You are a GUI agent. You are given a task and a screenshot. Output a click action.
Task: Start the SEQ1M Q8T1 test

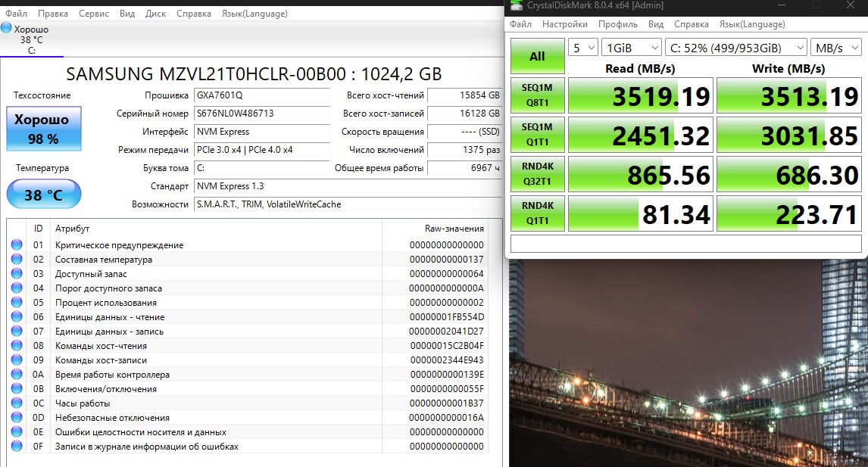[x=538, y=95]
